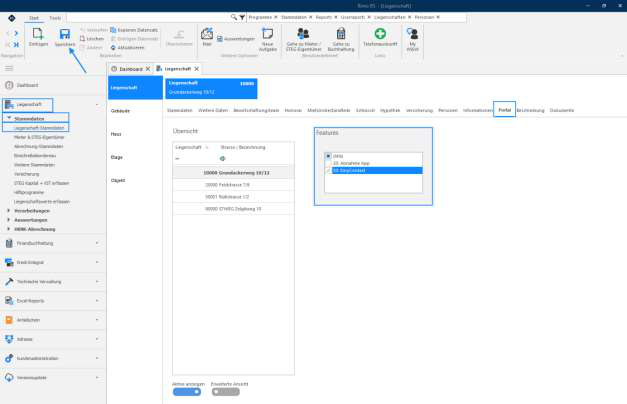Remove the Programme filter tag

coord(276,17)
